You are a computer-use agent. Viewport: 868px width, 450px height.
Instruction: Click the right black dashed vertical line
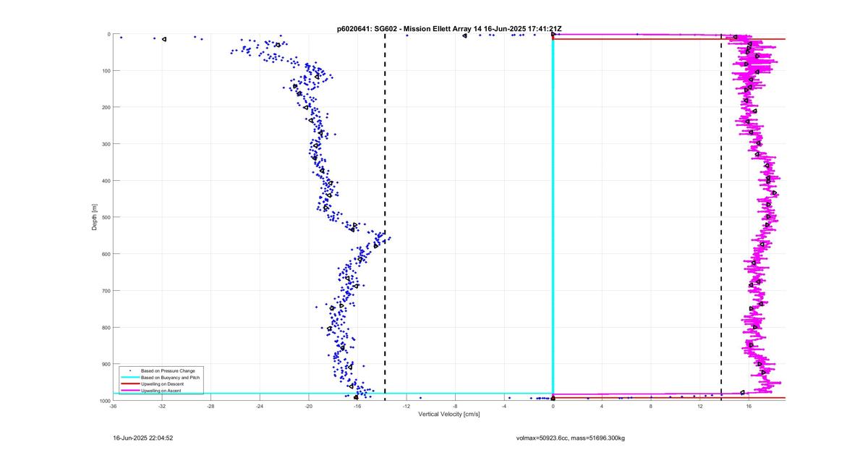point(722,217)
